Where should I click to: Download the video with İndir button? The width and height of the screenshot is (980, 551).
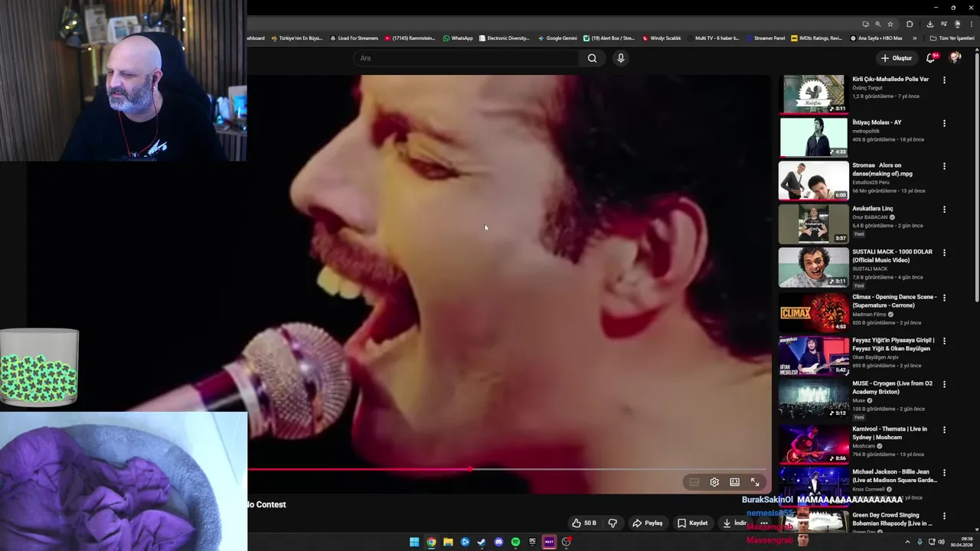click(x=734, y=523)
